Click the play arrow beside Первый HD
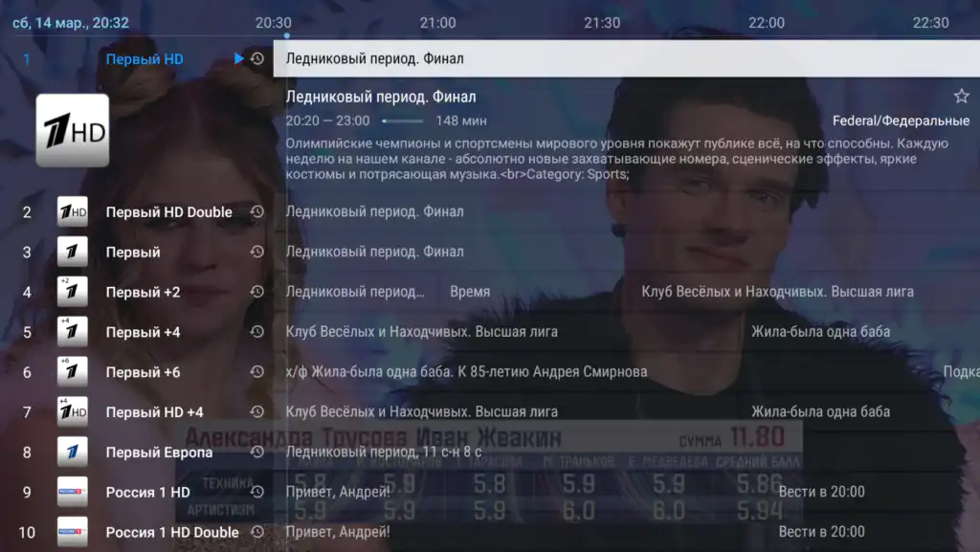 [x=238, y=58]
